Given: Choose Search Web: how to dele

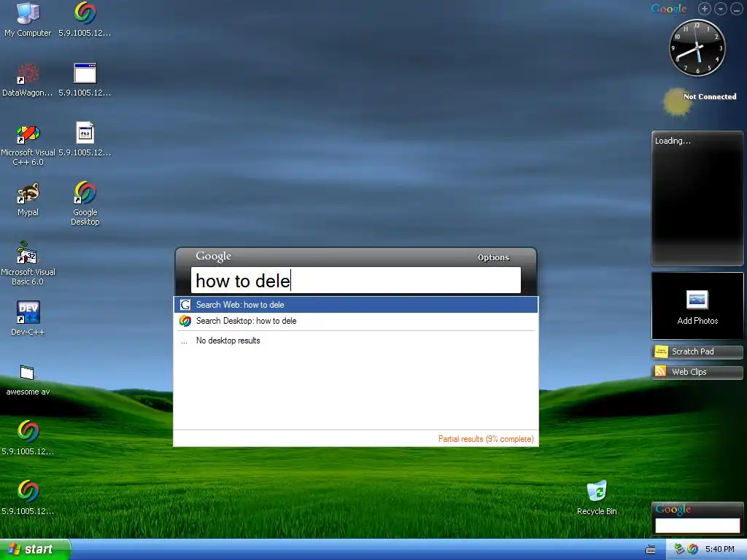Looking at the screenshot, I should click(356, 305).
